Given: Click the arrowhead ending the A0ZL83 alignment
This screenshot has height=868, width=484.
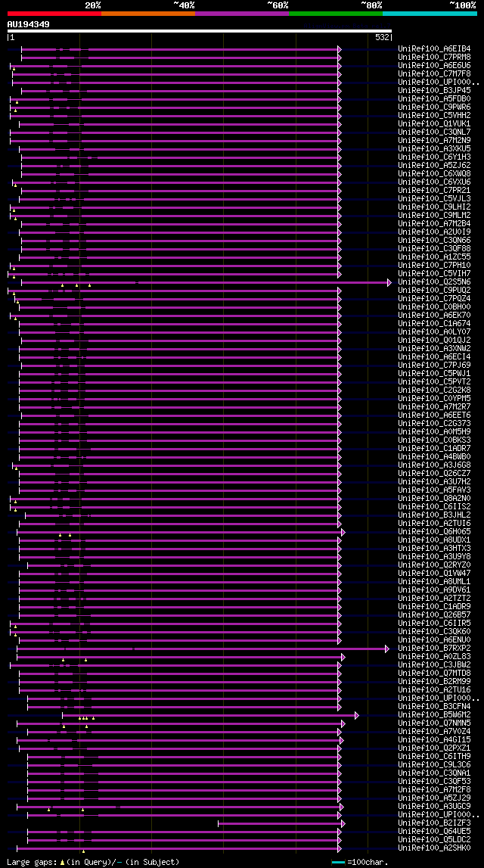Looking at the screenshot, I should [x=343, y=657].
